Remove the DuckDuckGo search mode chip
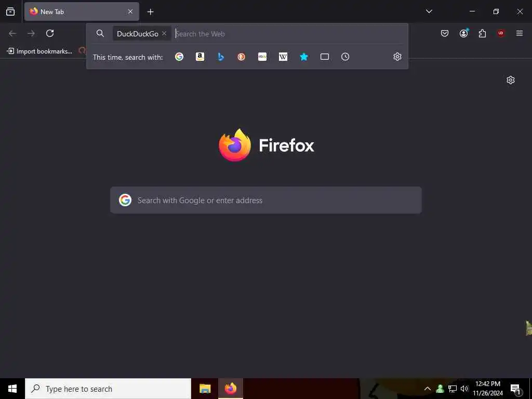This screenshot has width=532, height=399. (164, 33)
